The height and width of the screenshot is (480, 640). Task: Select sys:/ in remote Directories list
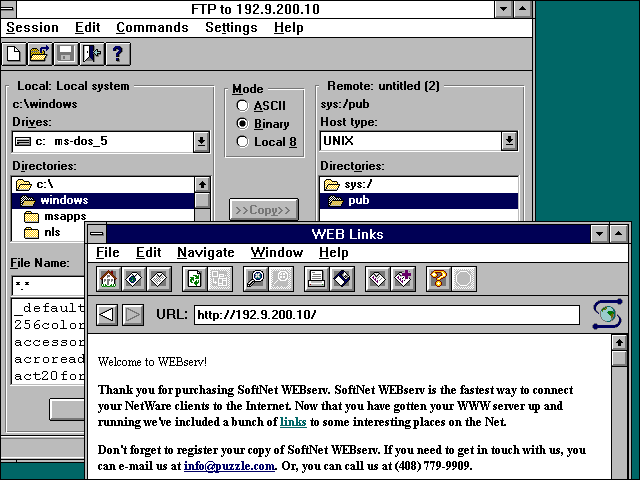[x=419, y=184]
